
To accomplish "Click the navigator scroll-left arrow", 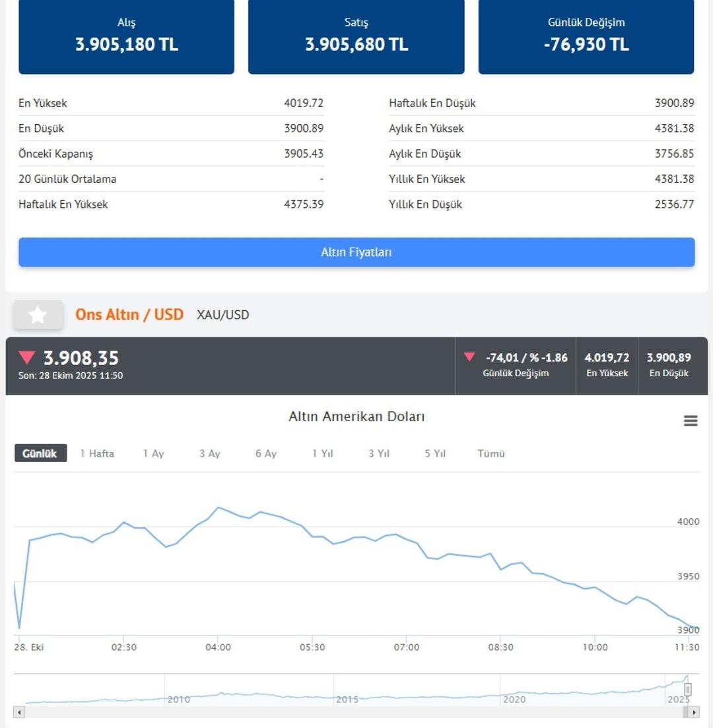I will 19,713.
